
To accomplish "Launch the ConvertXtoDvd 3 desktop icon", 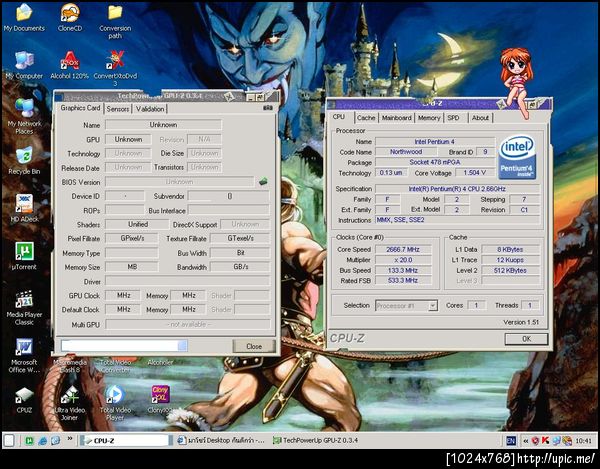I will (115, 69).
